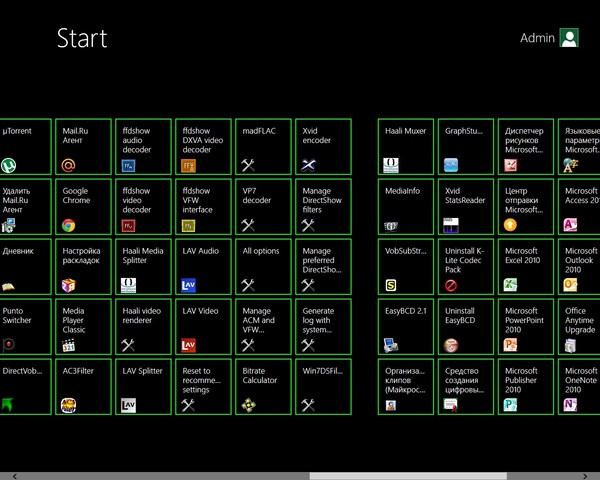
Task: Open Generate log with system tile
Action: pos(323,327)
